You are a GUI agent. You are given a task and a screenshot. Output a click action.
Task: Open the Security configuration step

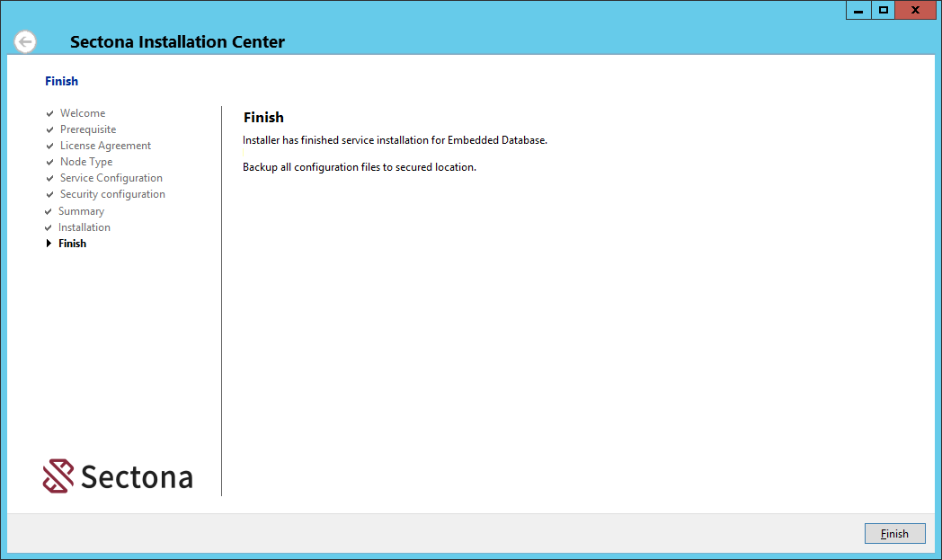[x=112, y=194]
